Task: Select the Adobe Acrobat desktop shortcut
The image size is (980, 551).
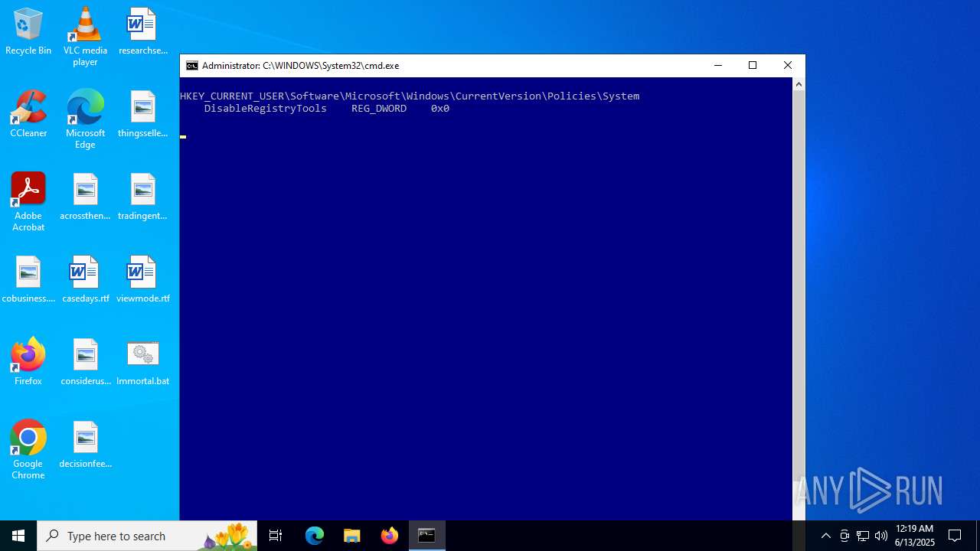Action: (28, 202)
